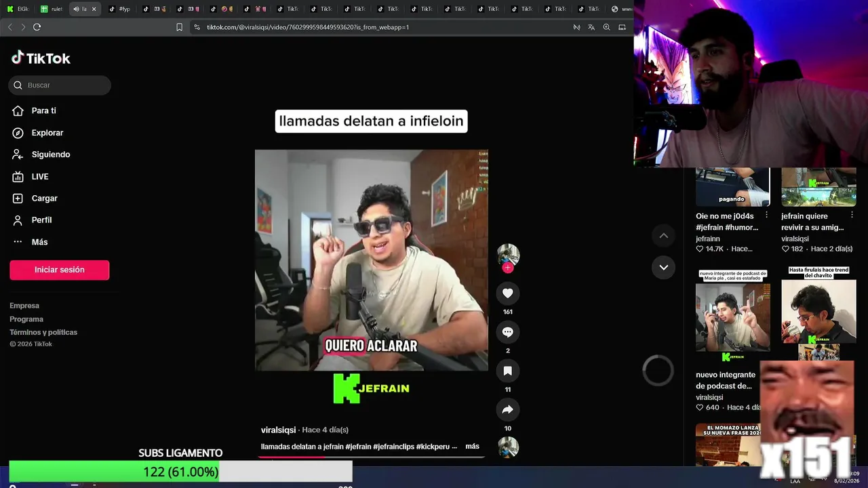Open the comments bubble icon
This screenshot has width=868, height=488.
point(507,332)
